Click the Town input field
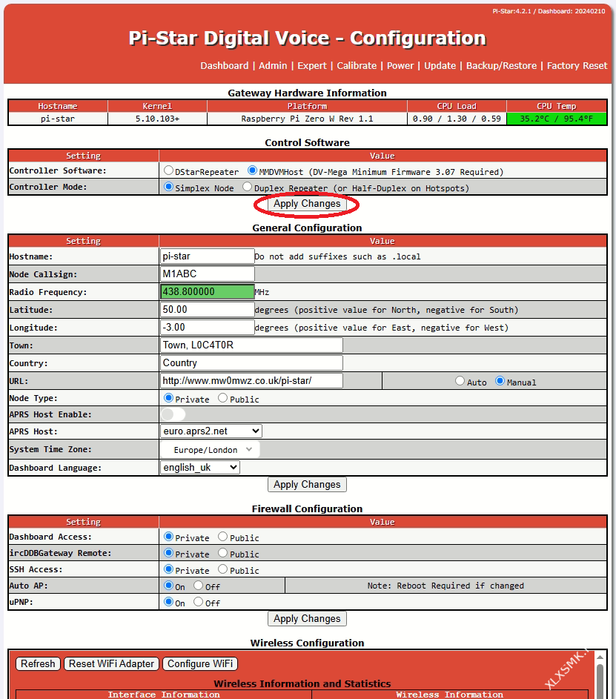Image resolution: width=616 pixels, height=699 pixels. (x=251, y=345)
